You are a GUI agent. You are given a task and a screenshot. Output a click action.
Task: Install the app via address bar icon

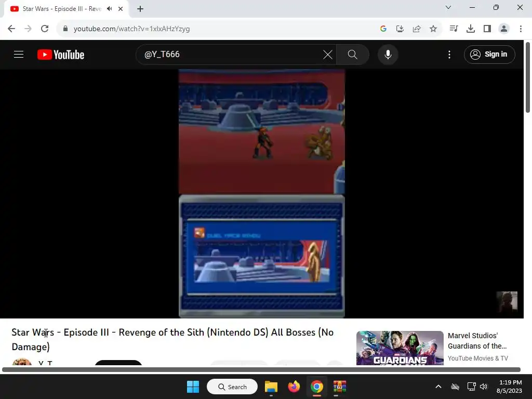400,29
